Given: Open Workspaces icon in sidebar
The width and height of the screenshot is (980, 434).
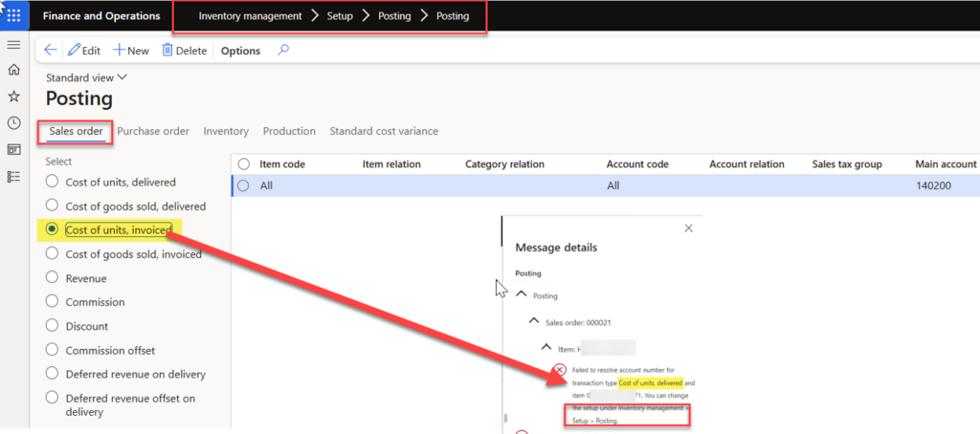Looking at the screenshot, I should pyautogui.click(x=13, y=150).
